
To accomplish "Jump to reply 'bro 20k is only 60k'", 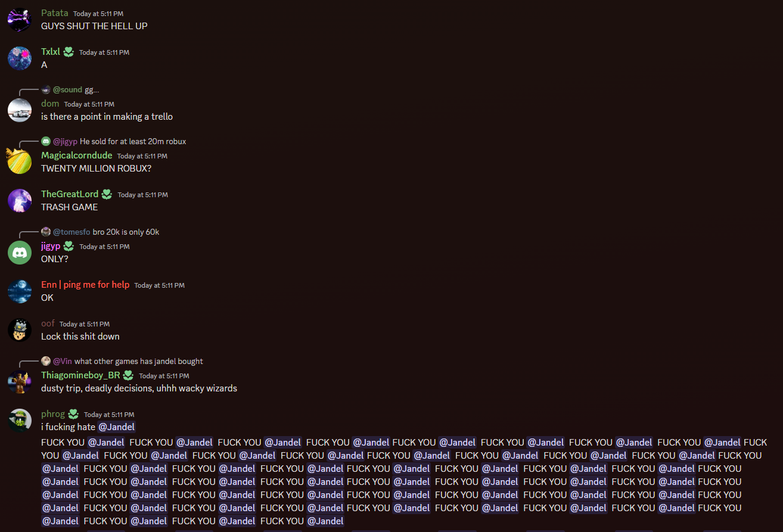I will coord(126,232).
